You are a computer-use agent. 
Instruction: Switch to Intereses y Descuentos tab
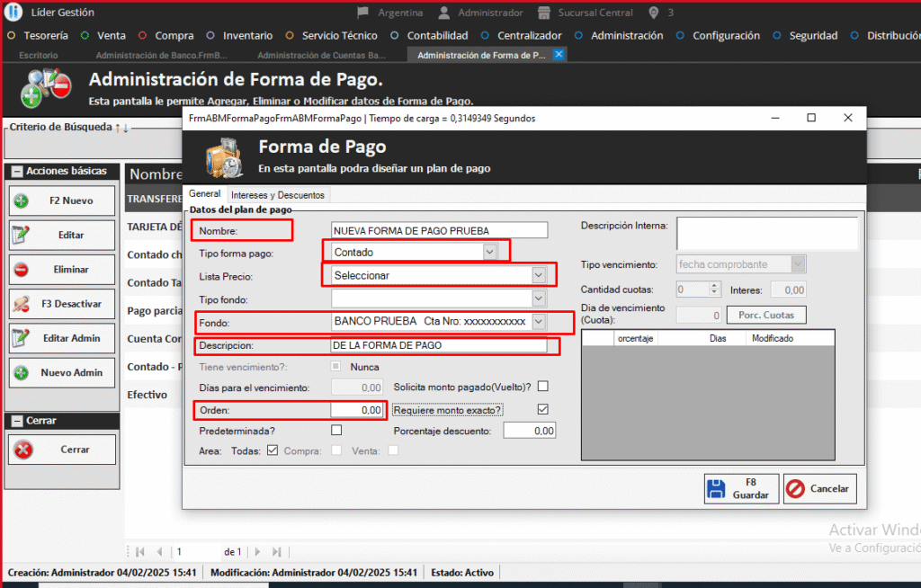(278, 194)
